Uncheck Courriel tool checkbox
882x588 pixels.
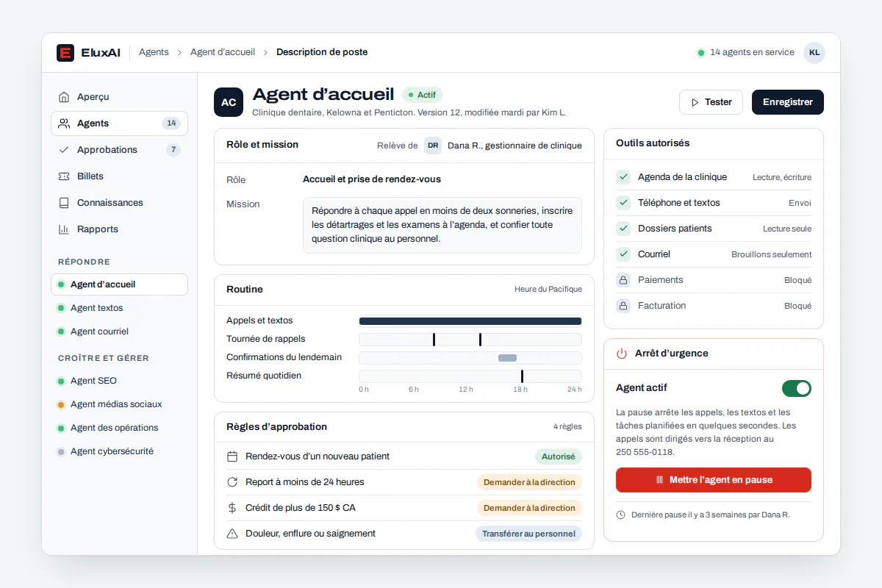pyautogui.click(x=623, y=254)
